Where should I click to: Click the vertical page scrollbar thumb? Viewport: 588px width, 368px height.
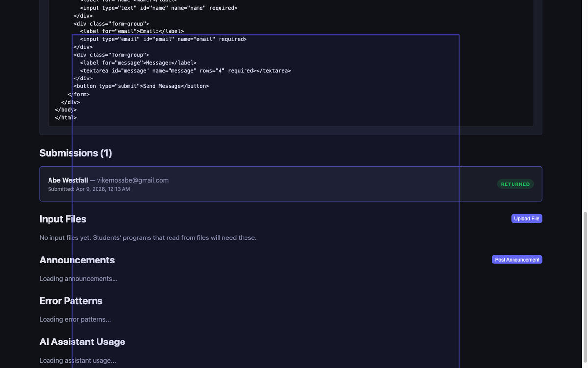tap(585, 289)
